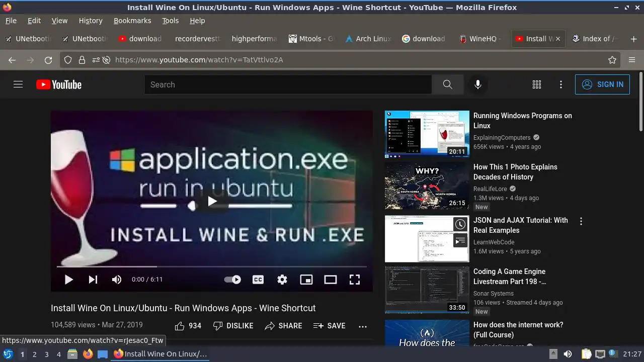Open file manager from the panel
644x362 pixels.
point(72,354)
